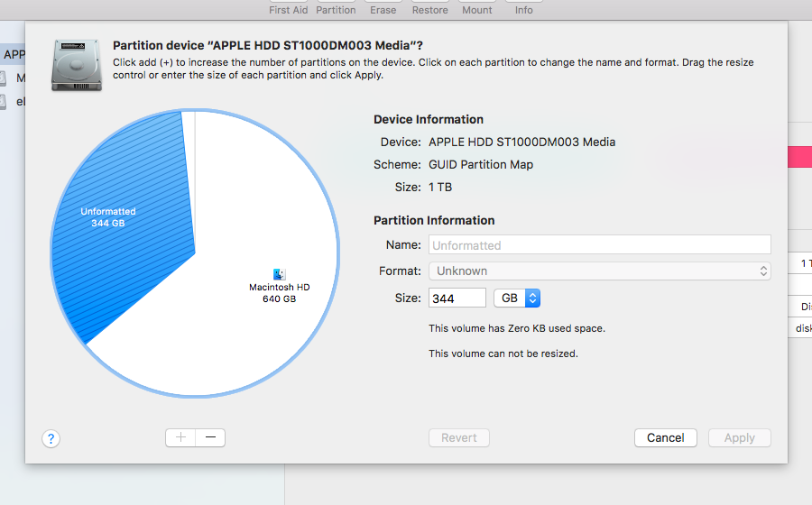Click the partition Name field
This screenshot has height=505, width=812.
[600, 244]
